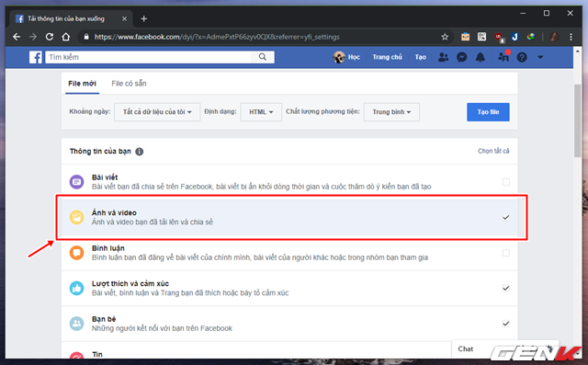
Task: Tick the Bình luận checkbox
Action: point(506,253)
